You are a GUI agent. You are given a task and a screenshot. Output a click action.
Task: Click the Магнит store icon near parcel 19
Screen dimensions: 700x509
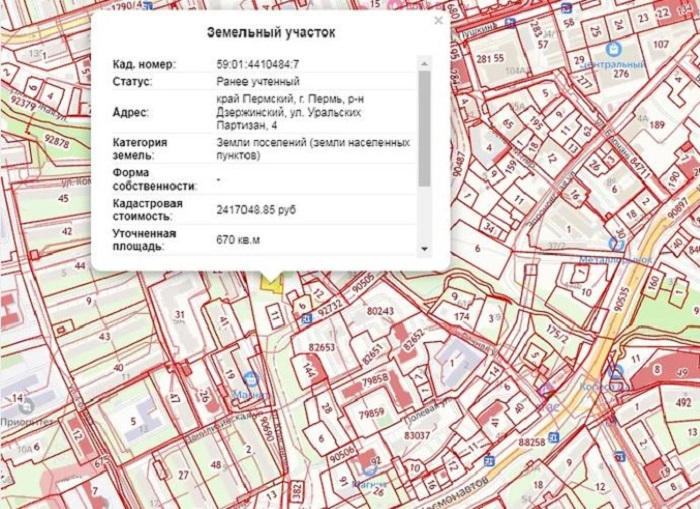tap(251, 380)
